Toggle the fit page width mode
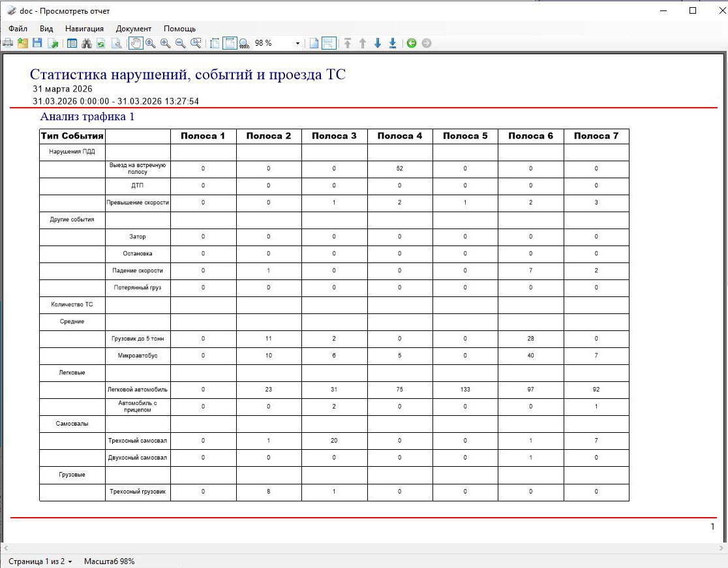 (230, 43)
